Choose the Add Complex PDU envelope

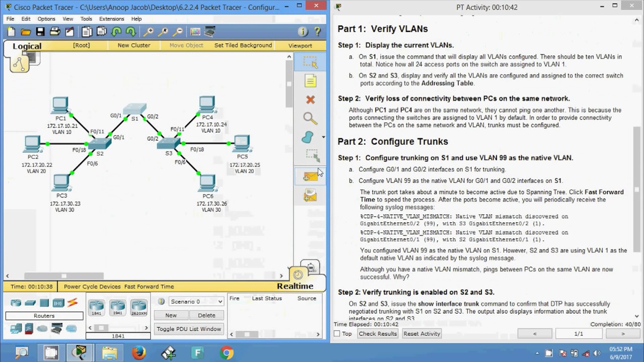[x=310, y=195]
